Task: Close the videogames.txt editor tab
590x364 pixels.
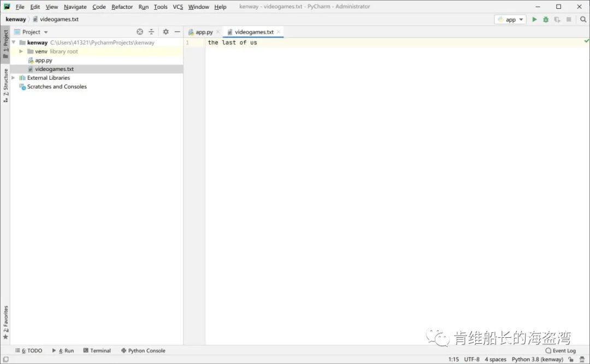Action: pos(279,32)
